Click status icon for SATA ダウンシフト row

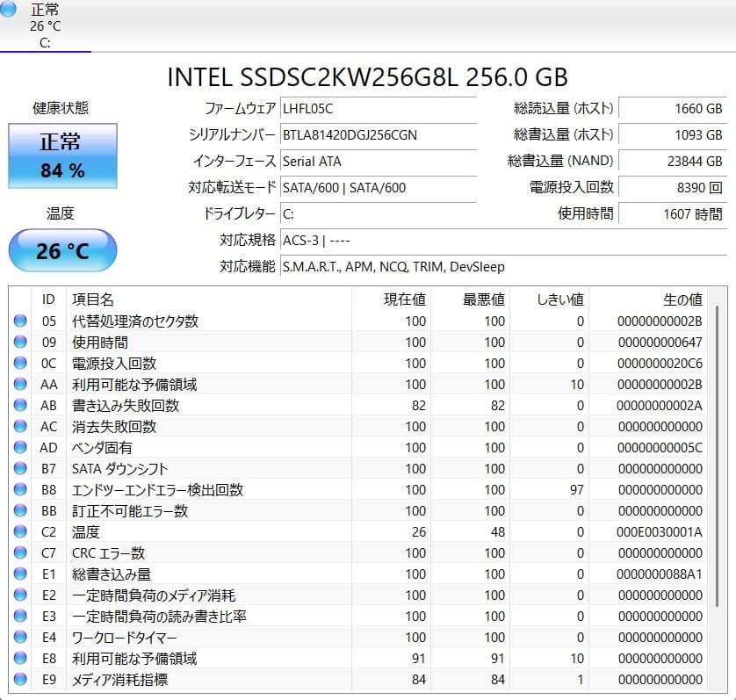coord(20,469)
